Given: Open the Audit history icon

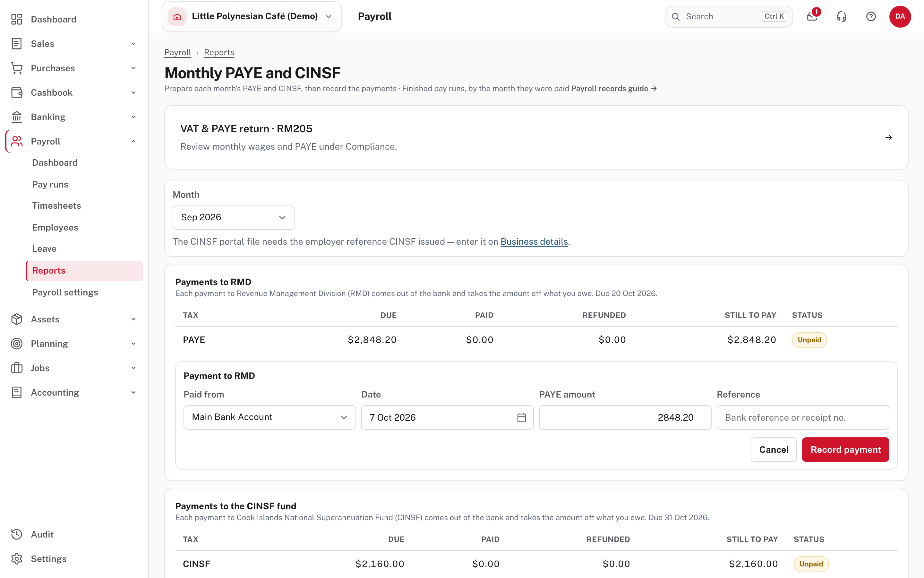Looking at the screenshot, I should [16, 534].
